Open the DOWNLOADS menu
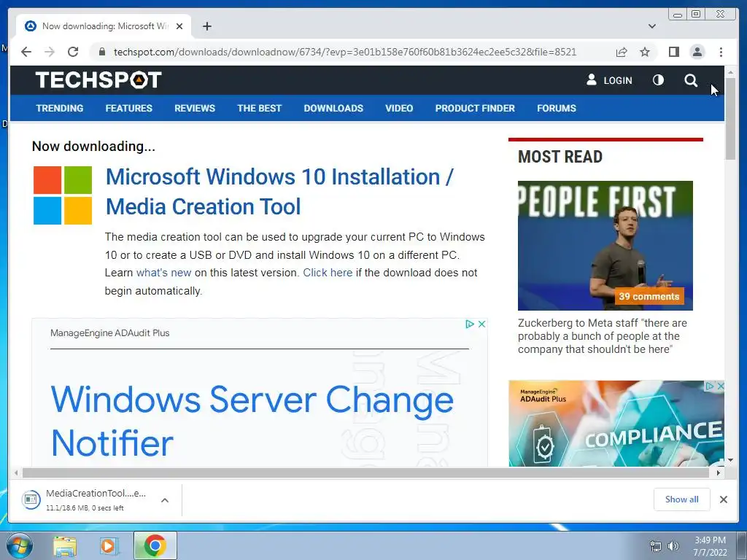The image size is (747, 560). click(x=333, y=108)
